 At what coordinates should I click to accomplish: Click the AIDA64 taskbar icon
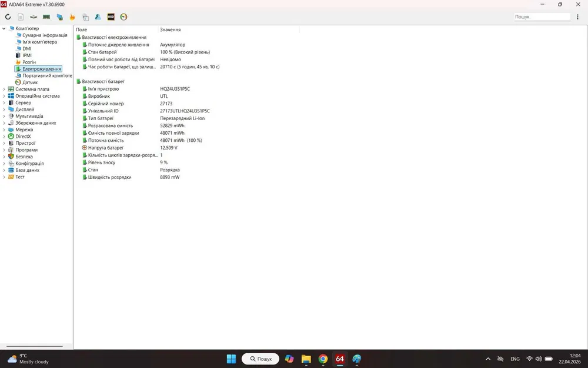point(340,359)
